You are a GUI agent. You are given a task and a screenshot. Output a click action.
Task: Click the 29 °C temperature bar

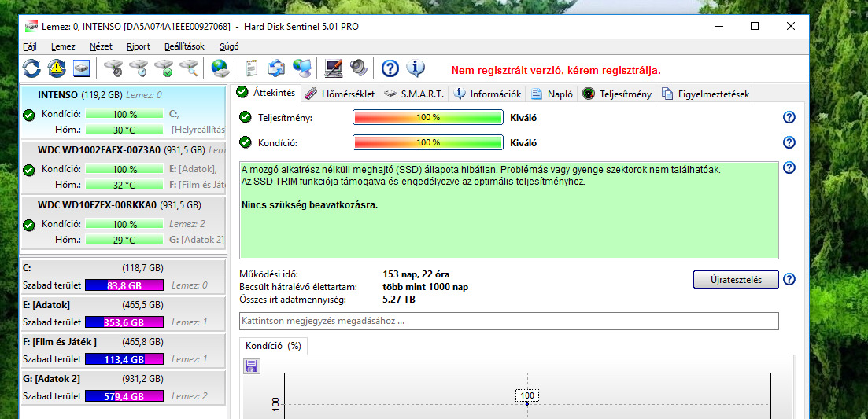point(124,240)
